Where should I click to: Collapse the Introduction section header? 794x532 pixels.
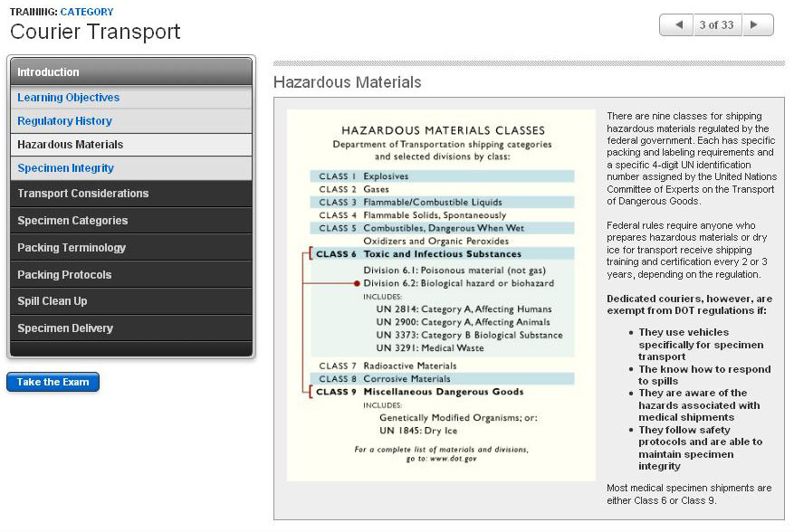click(130, 72)
